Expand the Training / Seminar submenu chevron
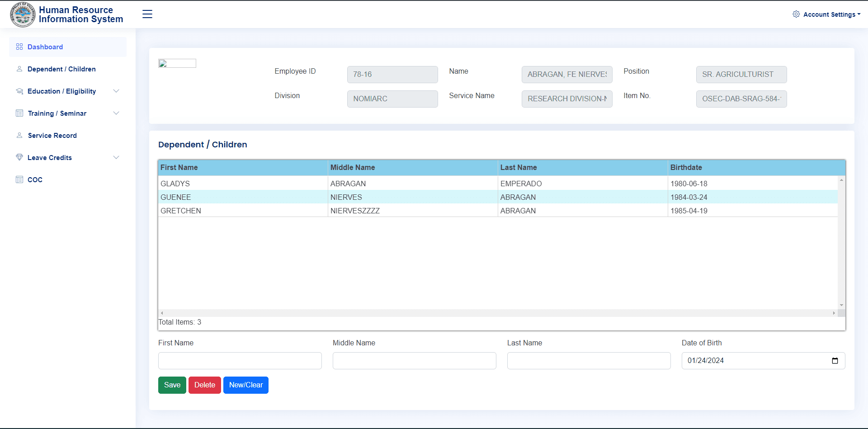The image size is (868, 429). 116,113
